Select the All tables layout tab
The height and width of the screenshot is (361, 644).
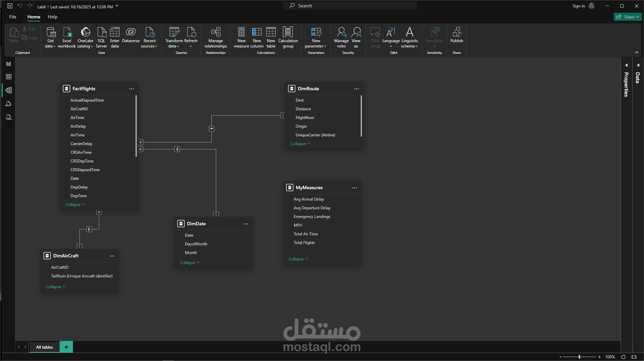44,347
